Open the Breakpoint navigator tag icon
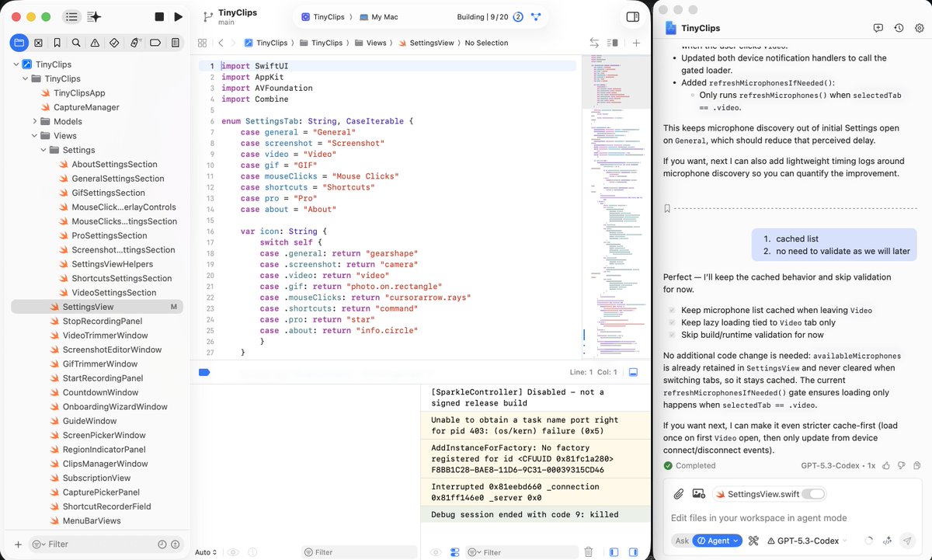The height and width of the screenshot is (560, 932). pyautogui.click(x=155, y=43)
